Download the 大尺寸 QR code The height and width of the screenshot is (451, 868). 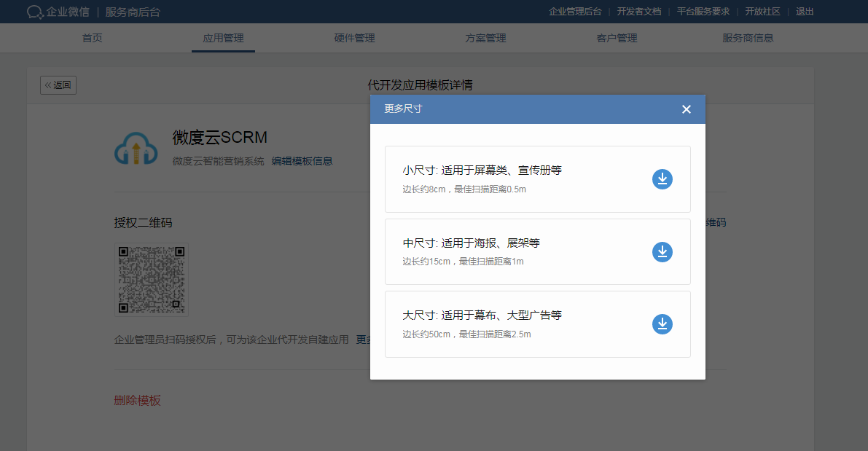[x=662, y=324]
